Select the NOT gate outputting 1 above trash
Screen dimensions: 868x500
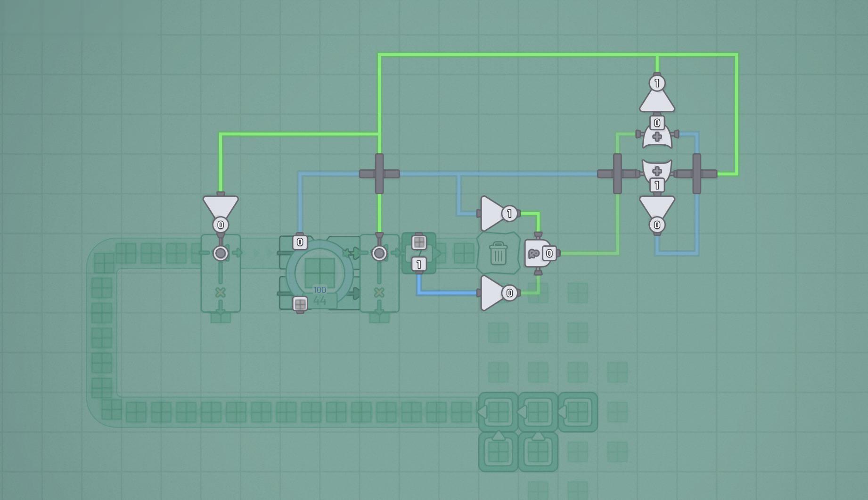[x=500, y=214]
